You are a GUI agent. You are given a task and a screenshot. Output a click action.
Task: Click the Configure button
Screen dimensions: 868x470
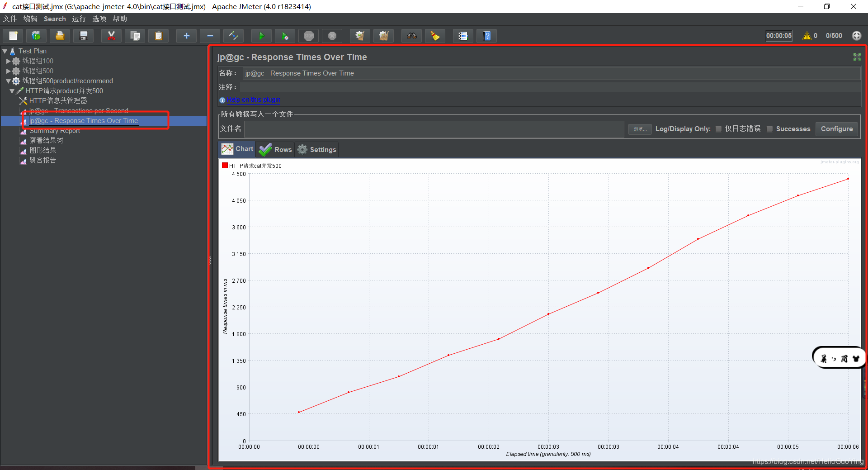tap(837, 129)
